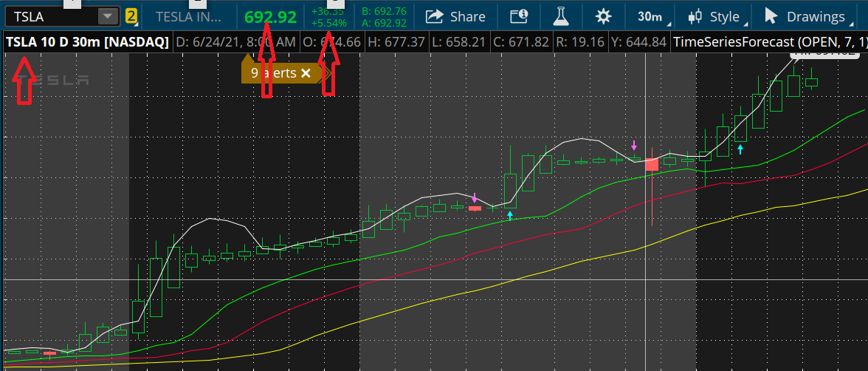Screen dimensions: 868x371
Task: Click the Share button label
Action: coord(467,16)
